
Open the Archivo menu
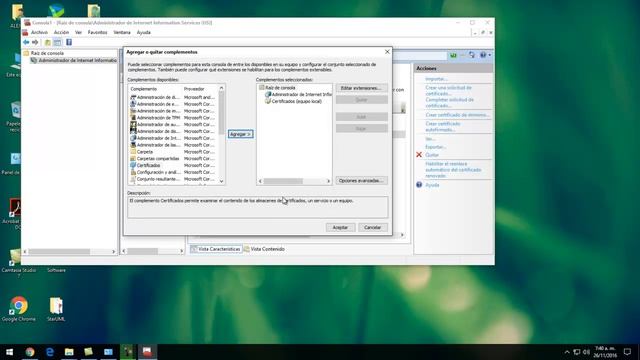pos(39,32)
